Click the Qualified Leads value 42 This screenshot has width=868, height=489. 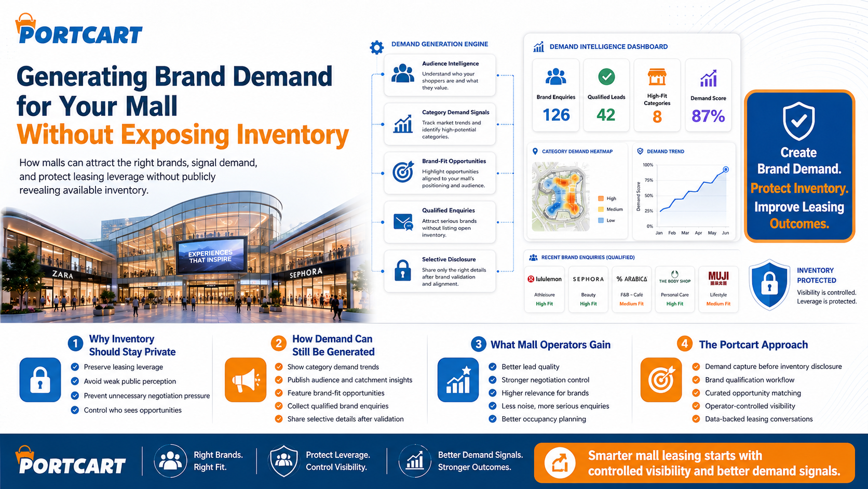606,115
